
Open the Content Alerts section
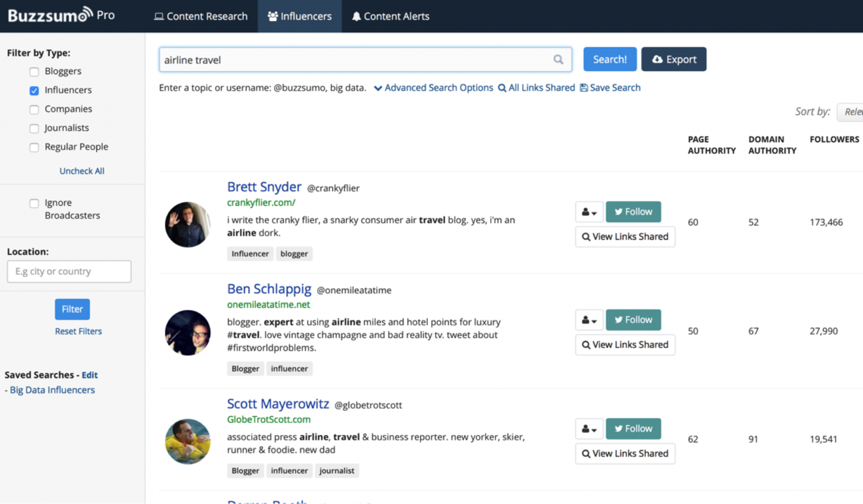[396, 16]
